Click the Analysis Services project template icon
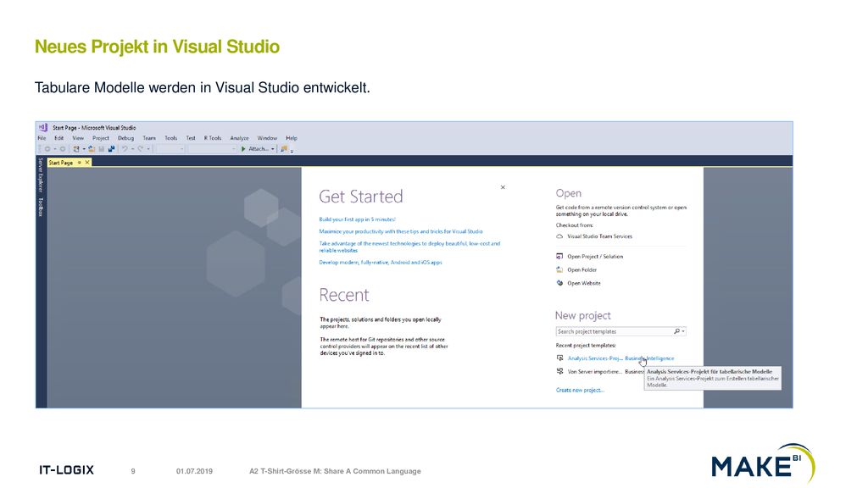Viewport: 868px width, 488px height. click(559, 358)
